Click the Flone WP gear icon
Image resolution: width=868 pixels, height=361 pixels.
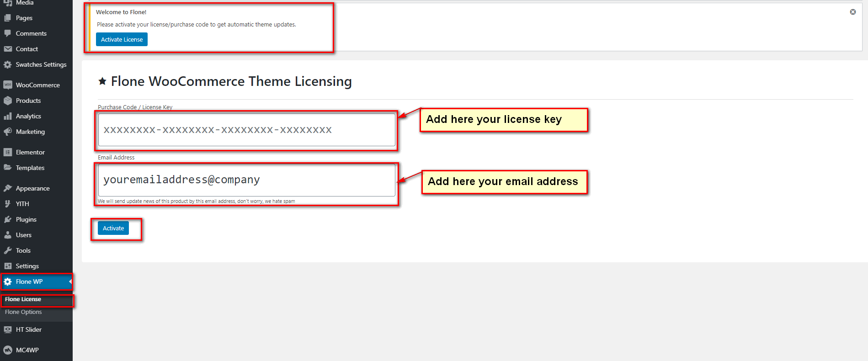[8, 281]
